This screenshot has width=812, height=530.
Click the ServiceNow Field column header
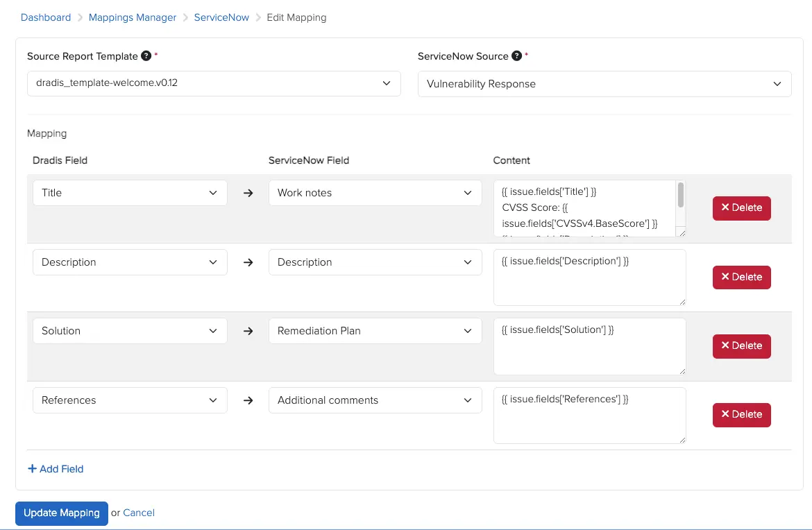(309, 160)
